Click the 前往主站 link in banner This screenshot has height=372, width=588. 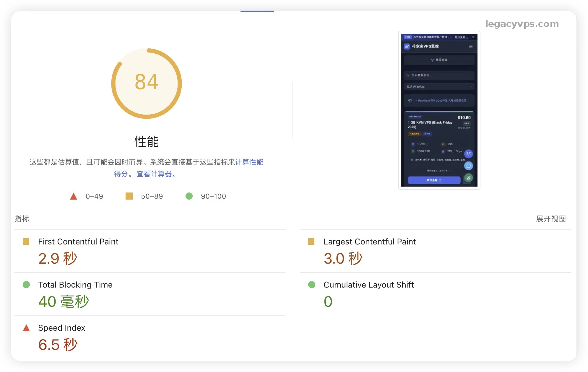[461, 37]
